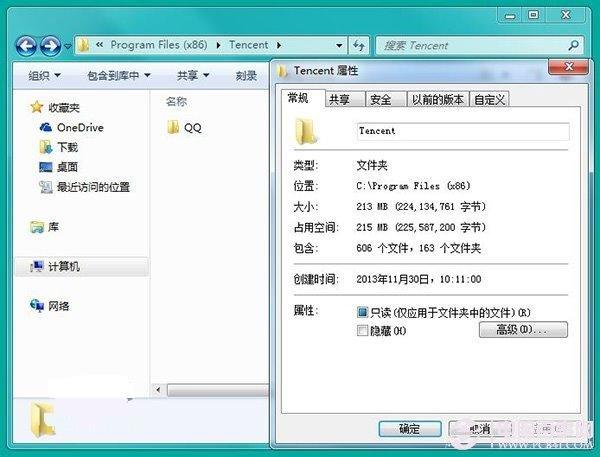Go forward with the Explorer forward arrow
Screen dimensions: 600x457
(51, 46)
